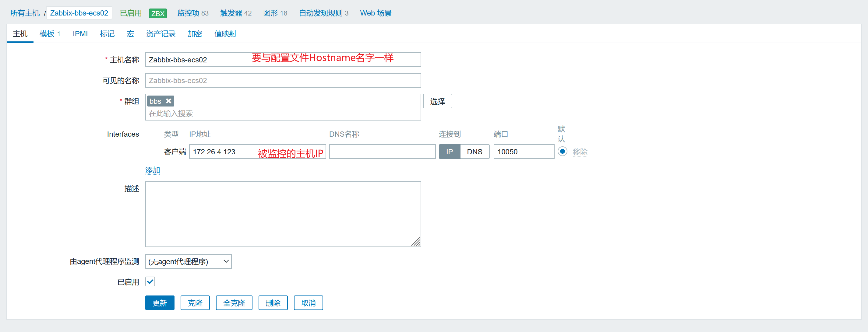868x332 pixels.
Task: Open the 资产记录 inventory tab
Action: [x=161, y=34]
